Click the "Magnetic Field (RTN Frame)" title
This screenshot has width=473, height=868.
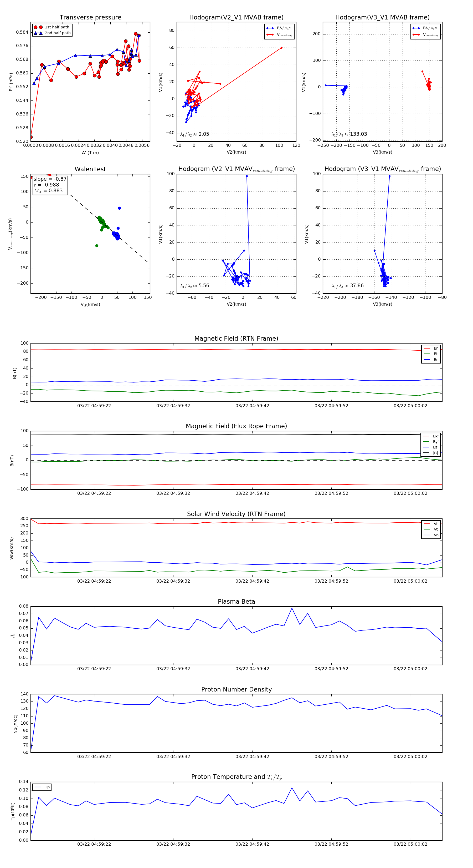tap(236, 339)
